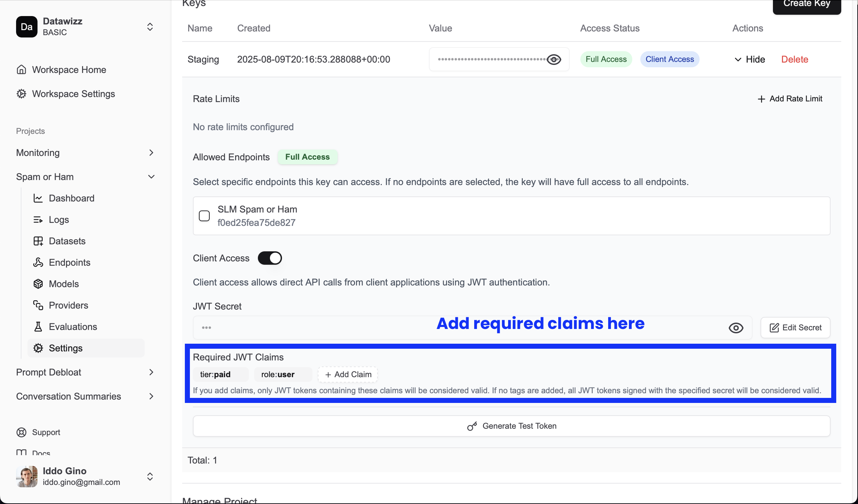Open the Dashboard panel for Spam or Ham
858x504 pixels.
pyautogui.click(x=72, y=198)
